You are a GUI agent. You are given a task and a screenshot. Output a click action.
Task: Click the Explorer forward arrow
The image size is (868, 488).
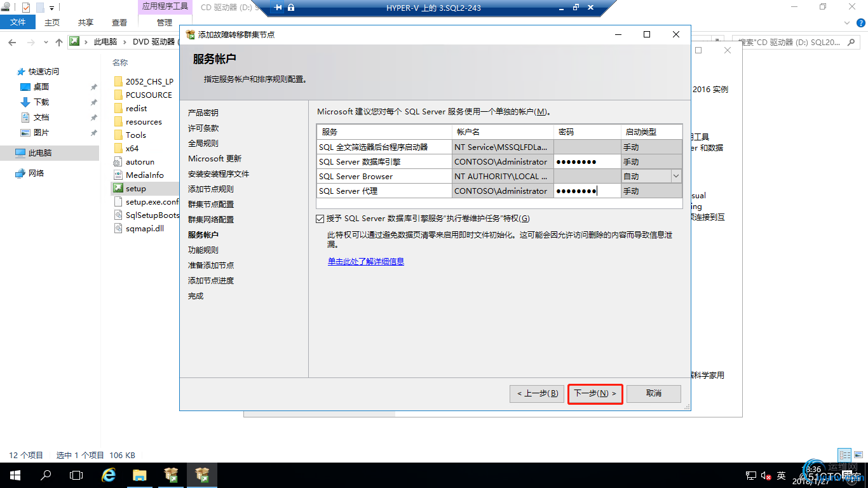tap(31, 42)
